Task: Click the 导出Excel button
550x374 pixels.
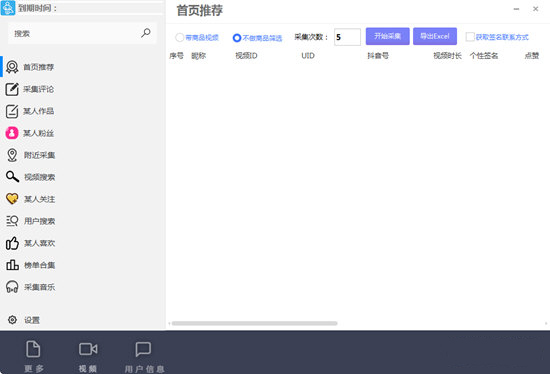Action: [x=435, y=36]
